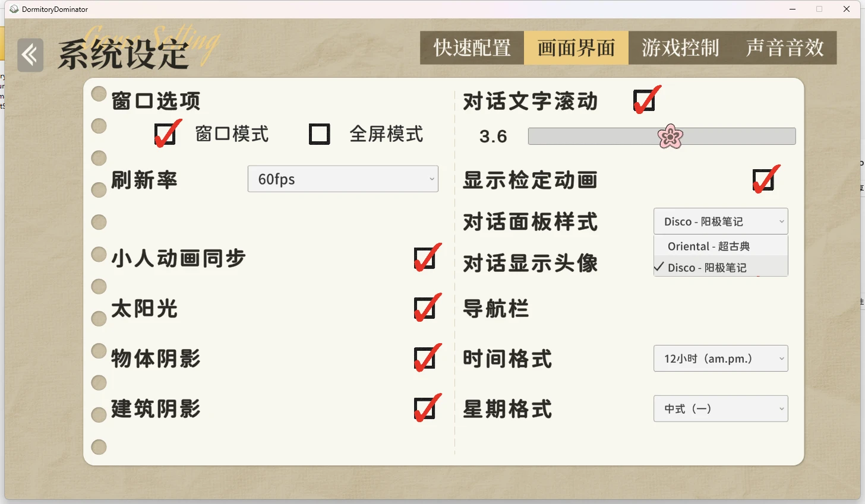Turn off the 太阳光 checkbox
Screen dimensions: 865x504
425,309
